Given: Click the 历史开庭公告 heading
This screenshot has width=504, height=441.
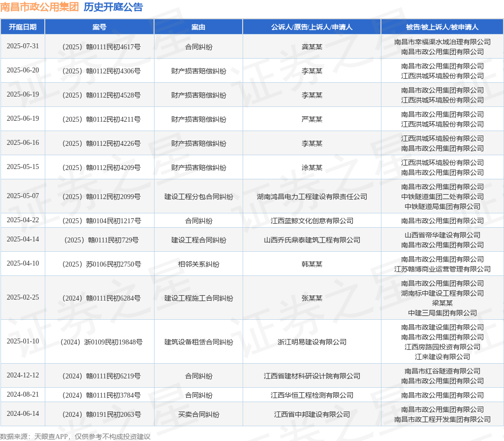Looking at the screenshot, I should point(113,7).
